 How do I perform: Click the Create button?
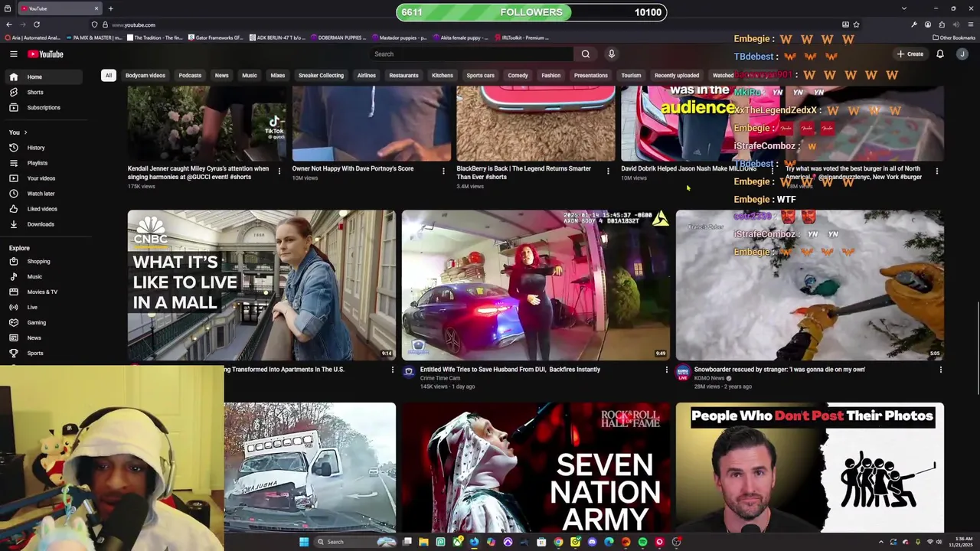pyautogui.click(x=910, y=54)
